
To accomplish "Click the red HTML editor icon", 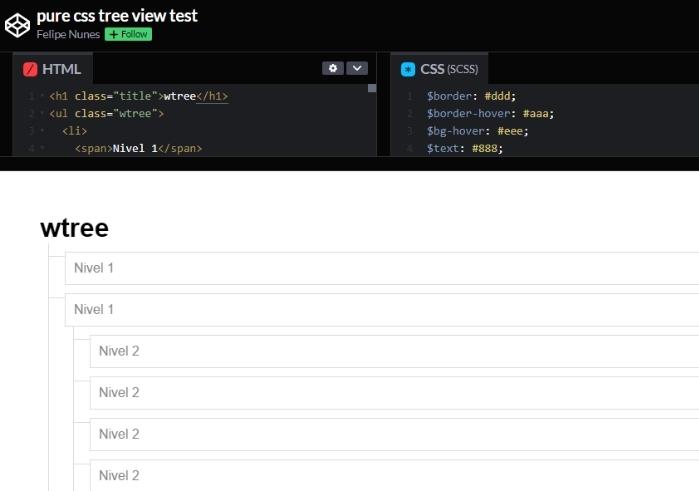I will click(x=30, y=69).
